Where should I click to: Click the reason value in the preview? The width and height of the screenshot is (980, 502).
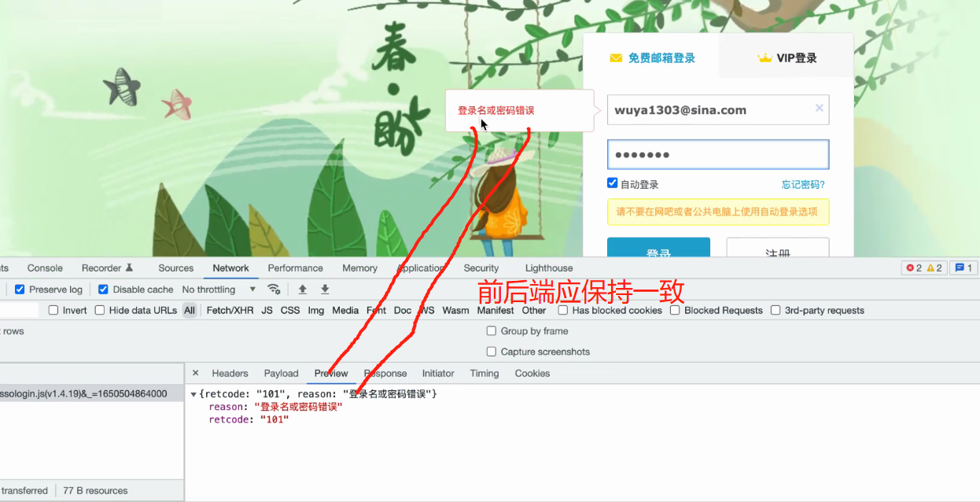pyautogui.click(x=298, y=407)
